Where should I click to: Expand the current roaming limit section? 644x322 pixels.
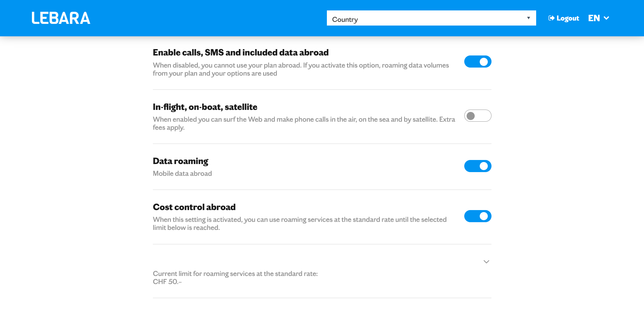click(486, 262)
